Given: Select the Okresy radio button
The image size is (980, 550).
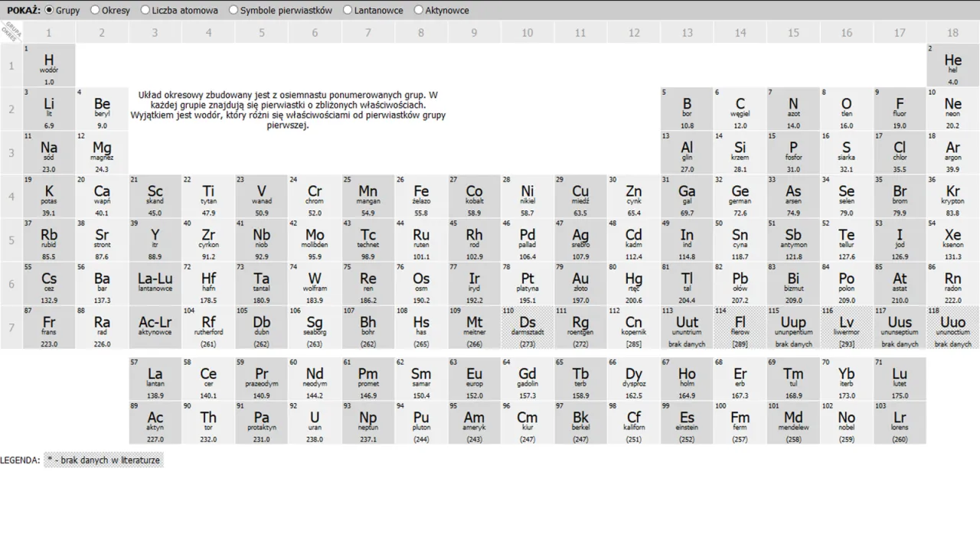Looking at the screenshot, I should 96,10.
